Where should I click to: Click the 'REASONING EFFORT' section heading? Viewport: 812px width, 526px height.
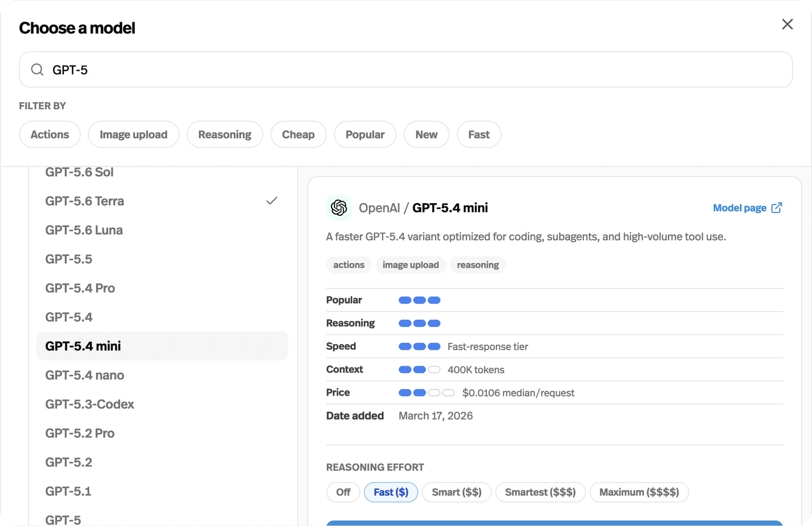pos(375,467)
